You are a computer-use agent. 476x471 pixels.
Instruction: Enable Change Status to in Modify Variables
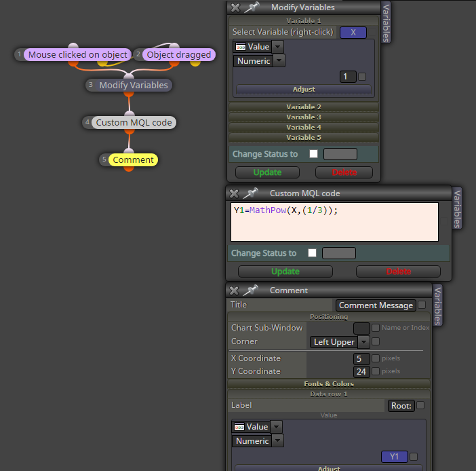coord(313,154)
